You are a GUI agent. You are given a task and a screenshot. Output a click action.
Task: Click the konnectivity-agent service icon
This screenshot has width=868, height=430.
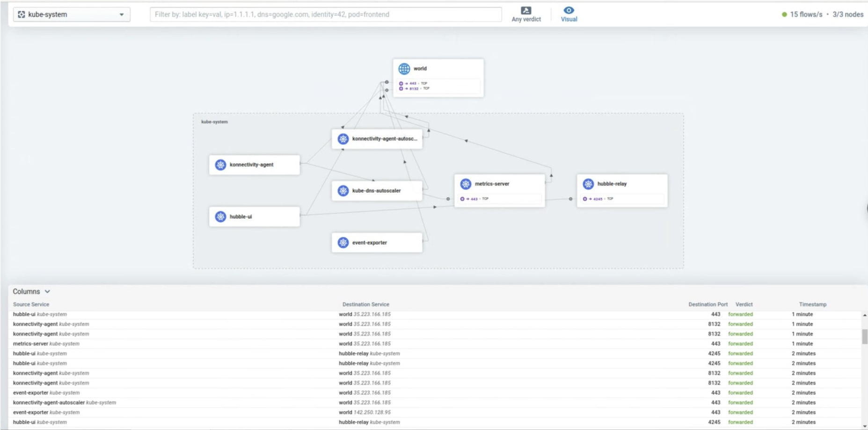(220, 164)
